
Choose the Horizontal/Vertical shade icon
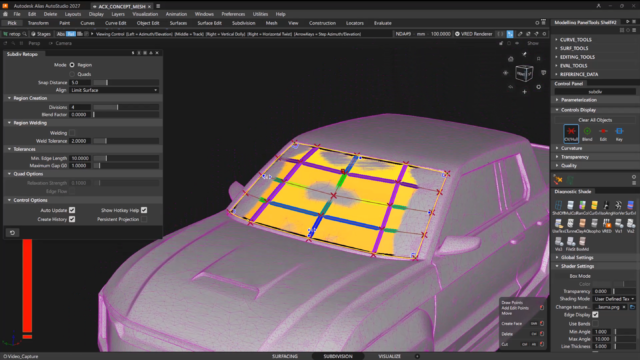click(618, 205)
